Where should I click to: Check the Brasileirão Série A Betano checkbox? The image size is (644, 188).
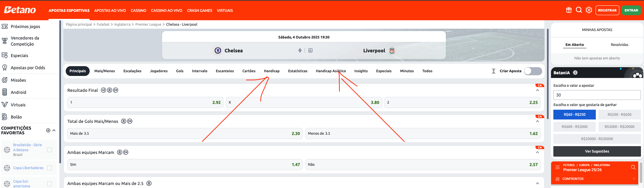pos(50,150)
